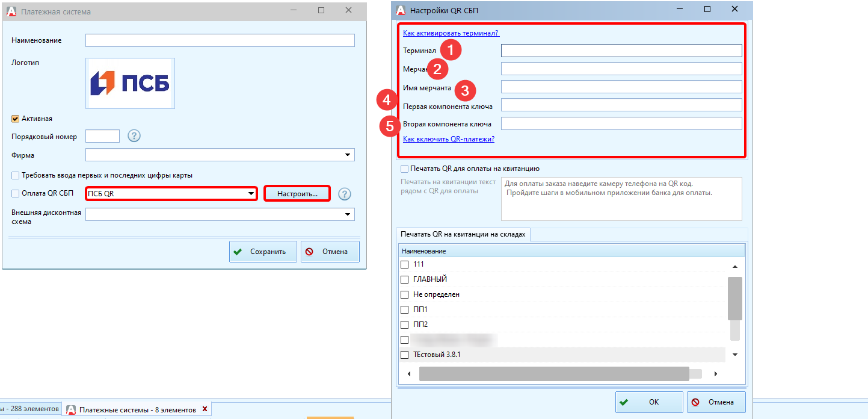
Task: Open Как активировать терминал? link
Action: pyautogui.click(x=451, y=34)
